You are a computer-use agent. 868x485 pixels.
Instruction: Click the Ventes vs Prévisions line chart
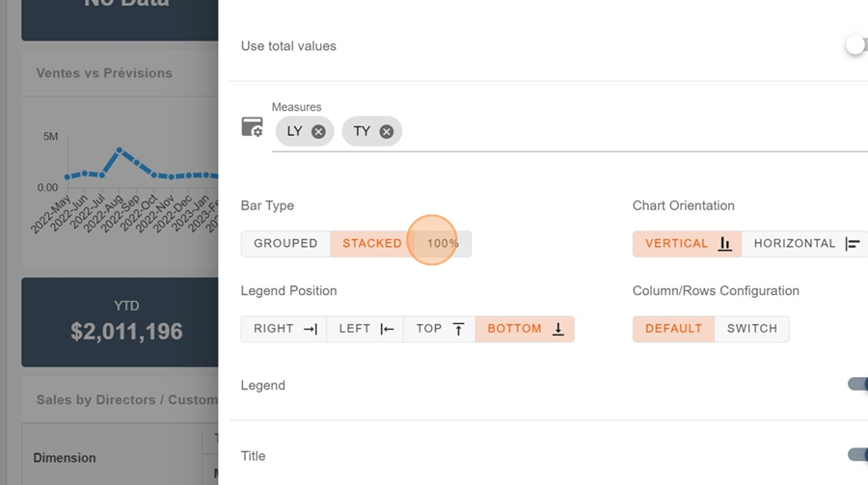(125, 174)
